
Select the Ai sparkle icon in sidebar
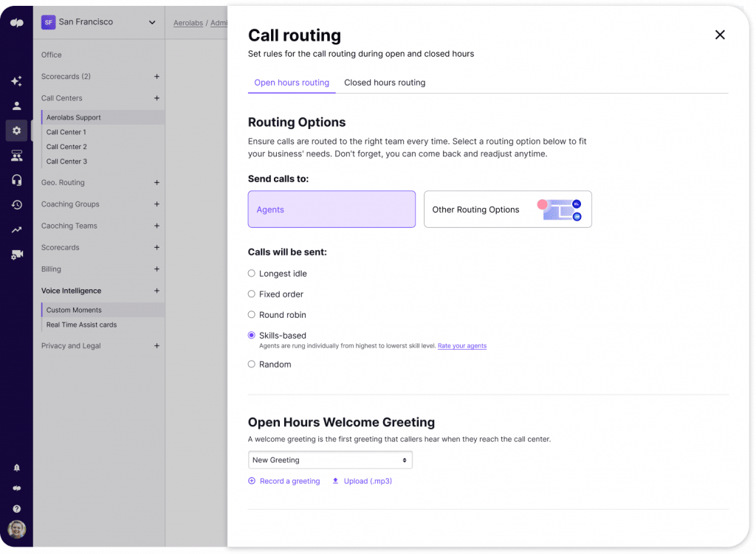point(16,81)
